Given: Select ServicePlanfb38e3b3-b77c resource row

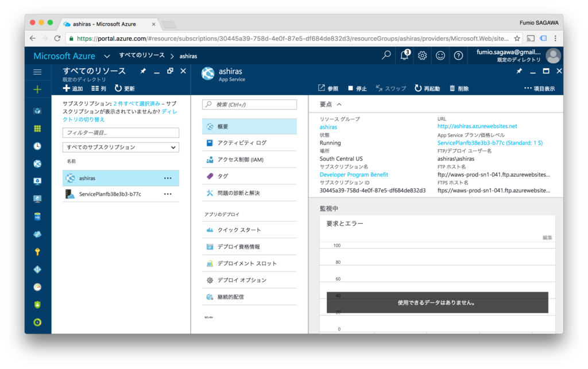Looking at the screenshot, I should pyautogui.click(x=121, y=194).
